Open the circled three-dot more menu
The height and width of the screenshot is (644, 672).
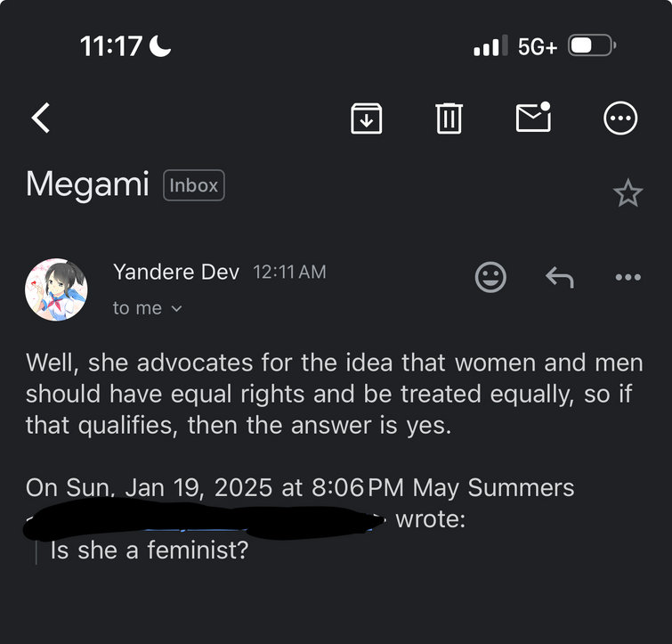click(x=620, y=118)
